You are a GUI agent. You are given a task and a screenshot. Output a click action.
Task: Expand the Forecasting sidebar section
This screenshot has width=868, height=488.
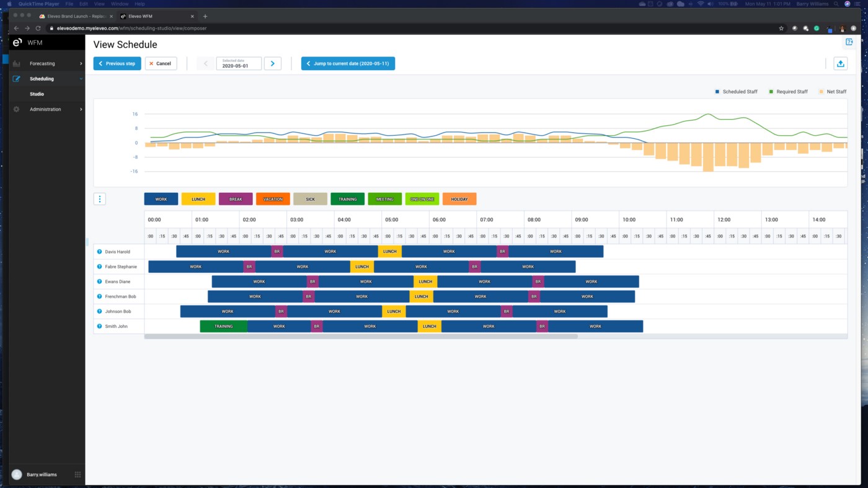[x=47, y=63]
